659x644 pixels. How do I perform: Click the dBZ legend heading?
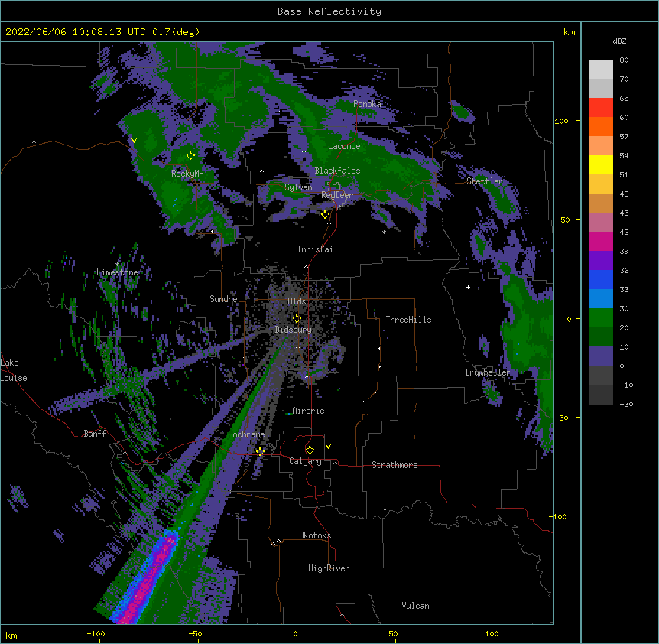point(619,41)
